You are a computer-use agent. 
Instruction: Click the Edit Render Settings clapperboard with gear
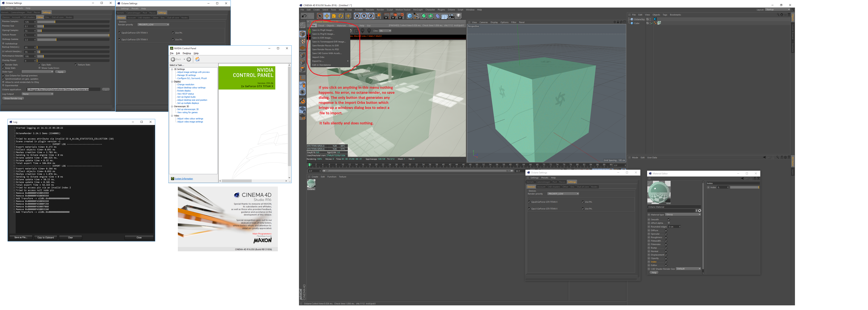pos(401,16)
